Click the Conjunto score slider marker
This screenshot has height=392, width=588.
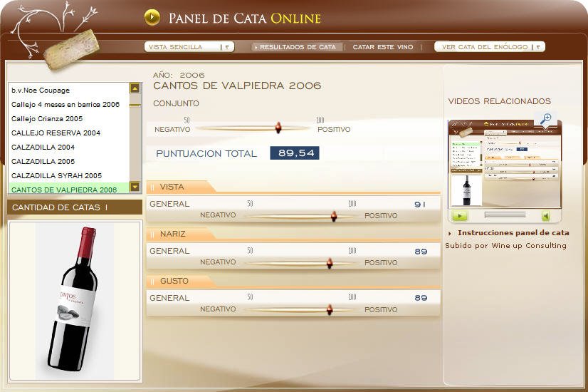point(278,128)
